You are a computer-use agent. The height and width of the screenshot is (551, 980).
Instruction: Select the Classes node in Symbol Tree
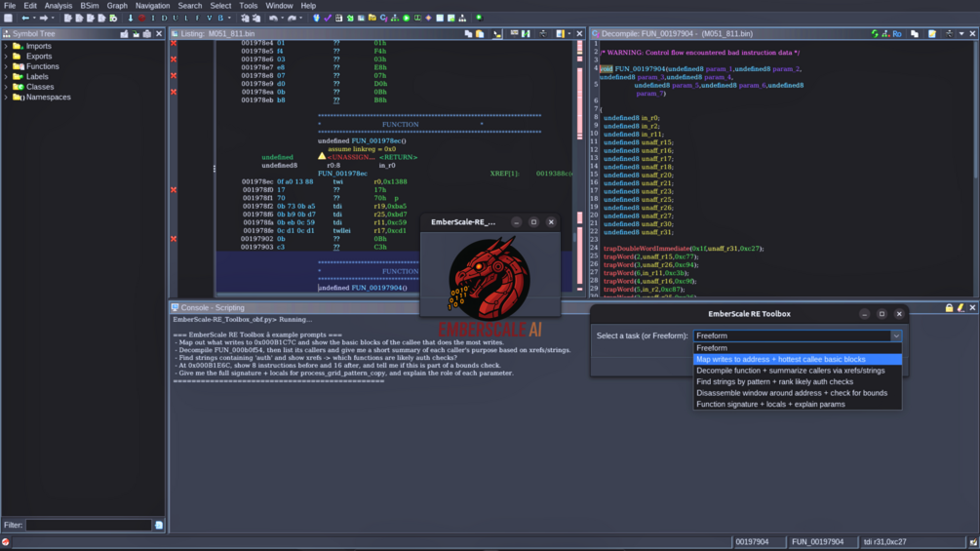point(40,87)
